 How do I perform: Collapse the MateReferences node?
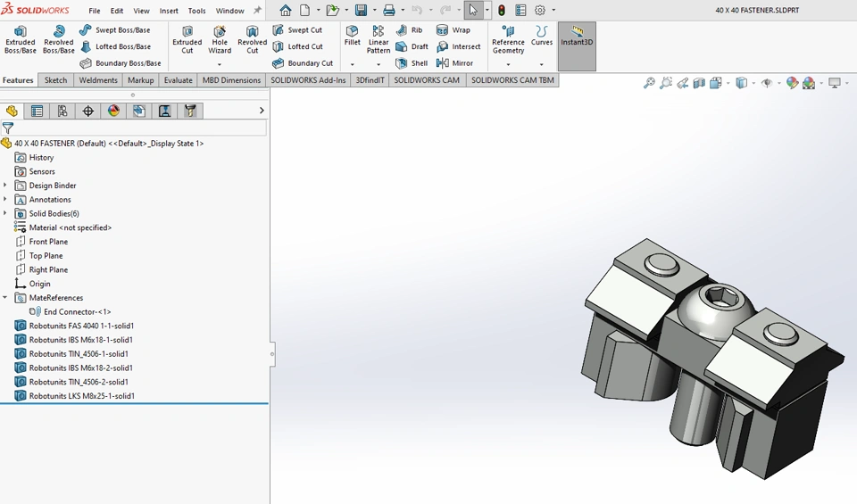point(5,298)
